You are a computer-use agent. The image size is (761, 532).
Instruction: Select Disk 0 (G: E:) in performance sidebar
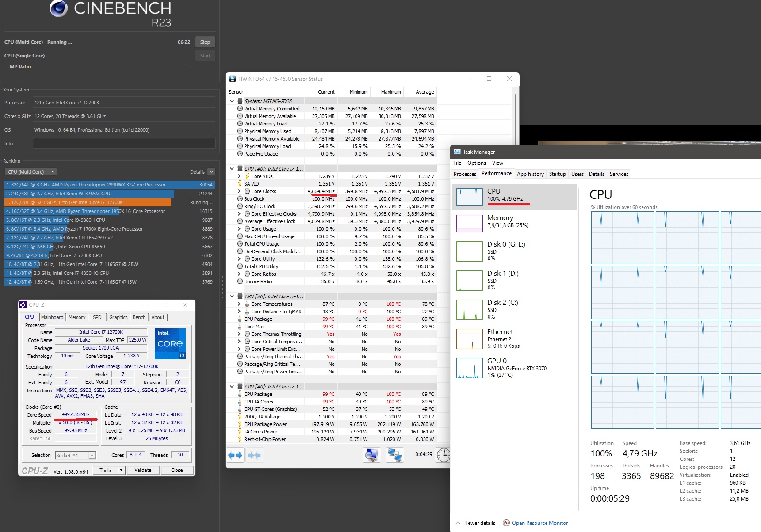click(x=515, y=251)
